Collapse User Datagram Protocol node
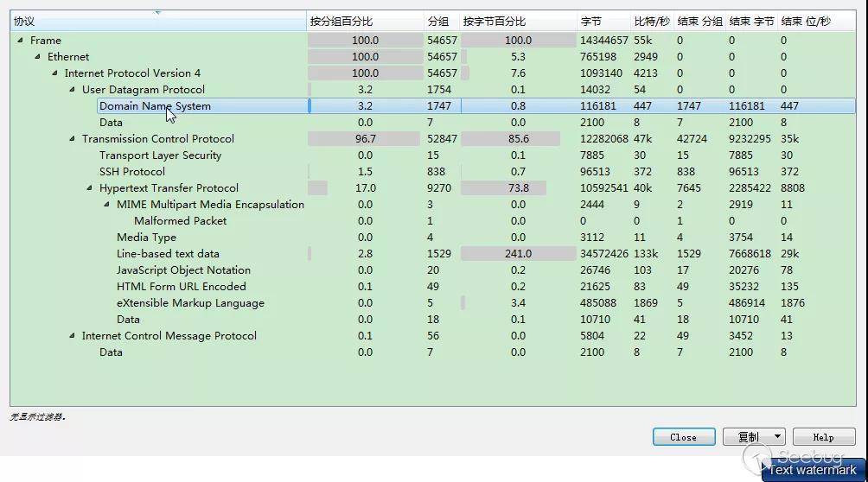Screen dimensions: 868x482 pyautogui.click(x=72, y=89)
